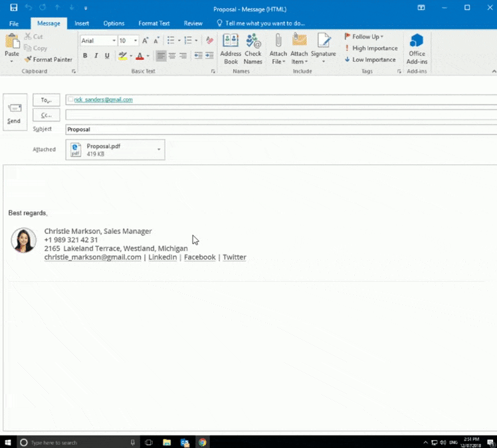Click into the Cc address field

tap(279, 115)
